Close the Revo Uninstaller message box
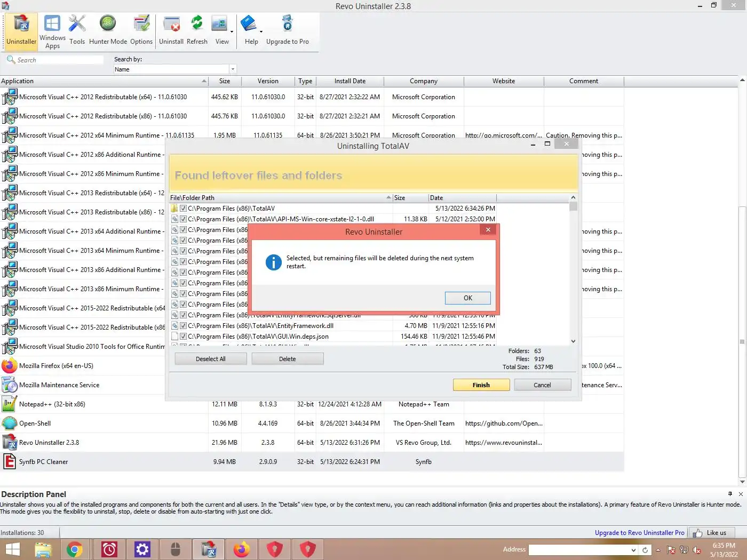747x560 pixels. 488,230
